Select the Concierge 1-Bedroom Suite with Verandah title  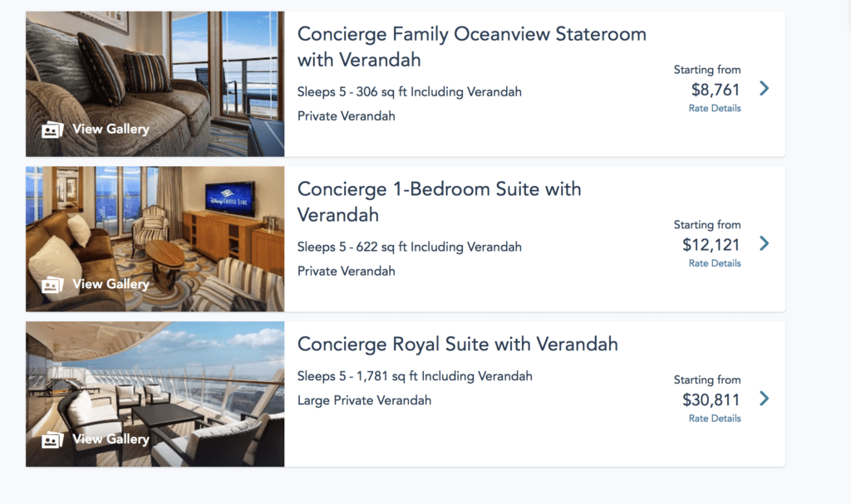click(439, 202)
